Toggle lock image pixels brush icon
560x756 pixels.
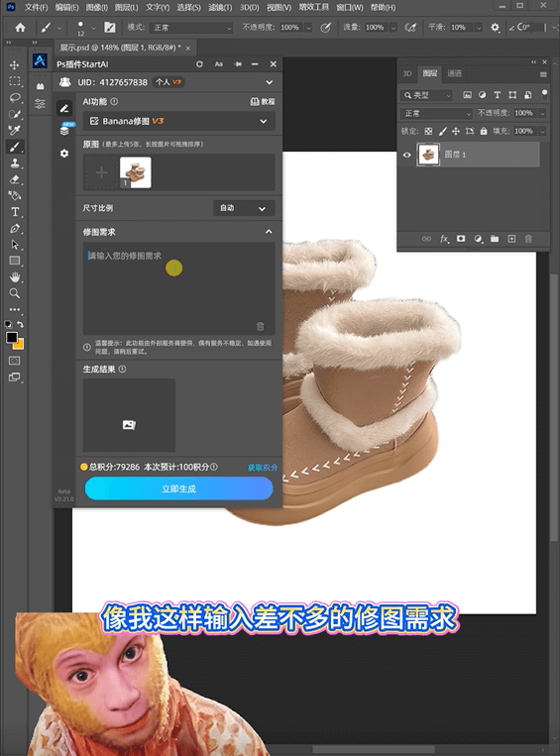coord(442,131)
